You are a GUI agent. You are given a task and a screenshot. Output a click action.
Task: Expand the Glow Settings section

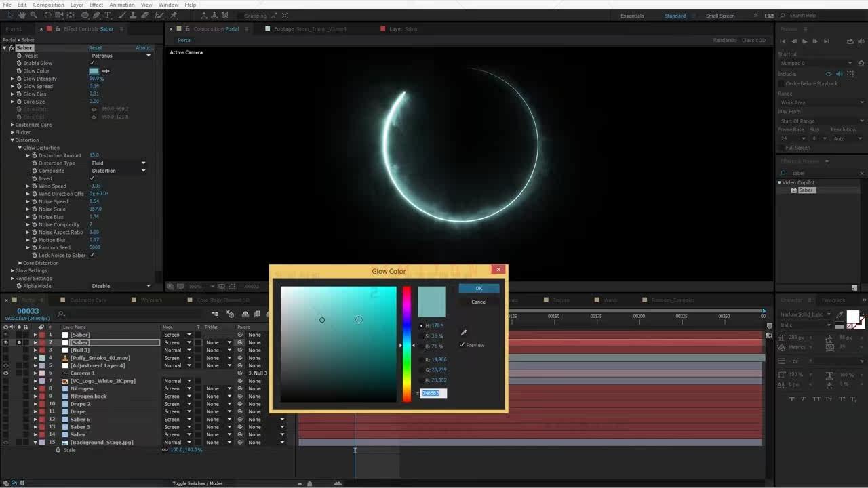[12, 270]
